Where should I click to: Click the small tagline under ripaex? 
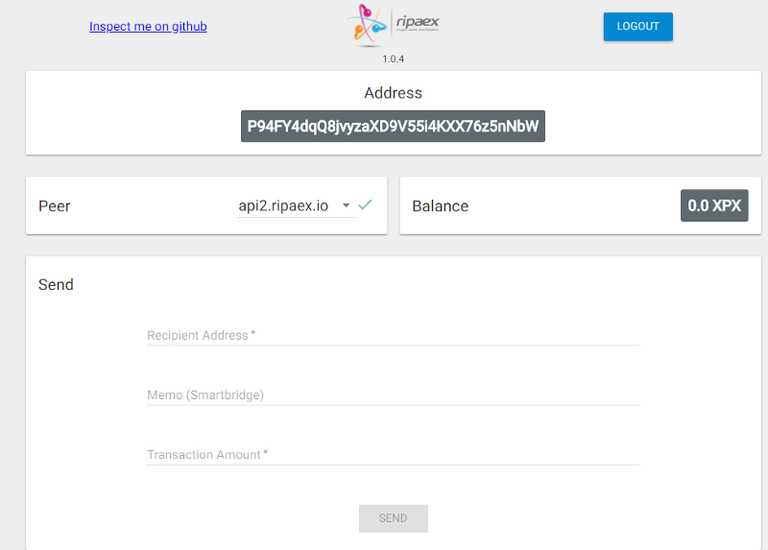coord(417,30)
